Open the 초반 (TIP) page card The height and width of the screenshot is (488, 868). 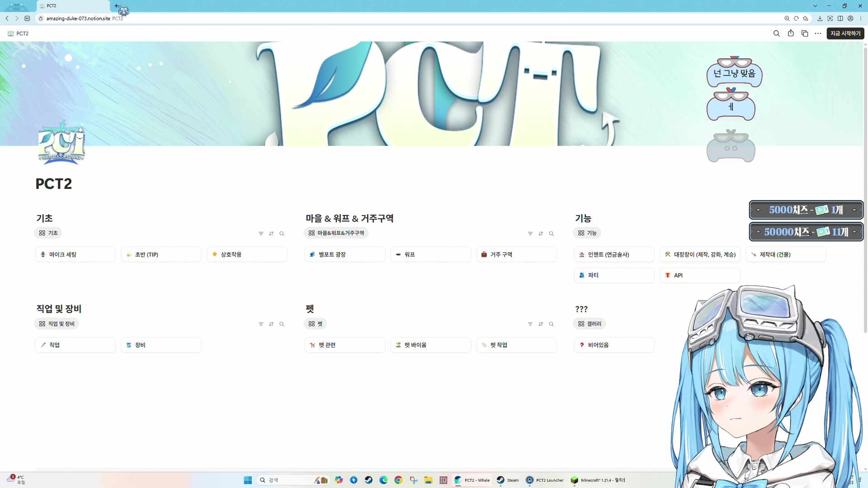click(x=161, y=254)
